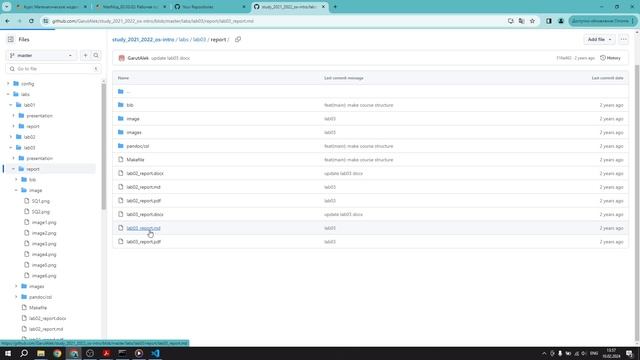Open a new browser tab
Viewport: 640px width, 360px height.
335,7
